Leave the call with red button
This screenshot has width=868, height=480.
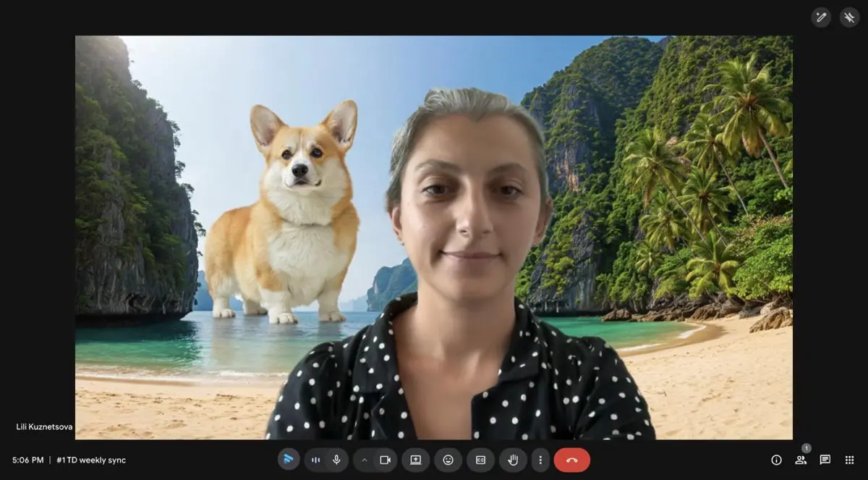point(571,460)
